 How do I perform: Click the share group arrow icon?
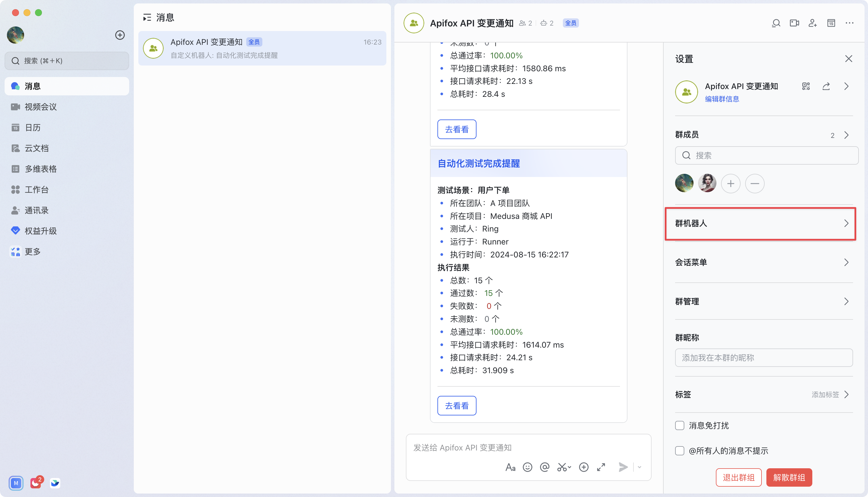826,86
